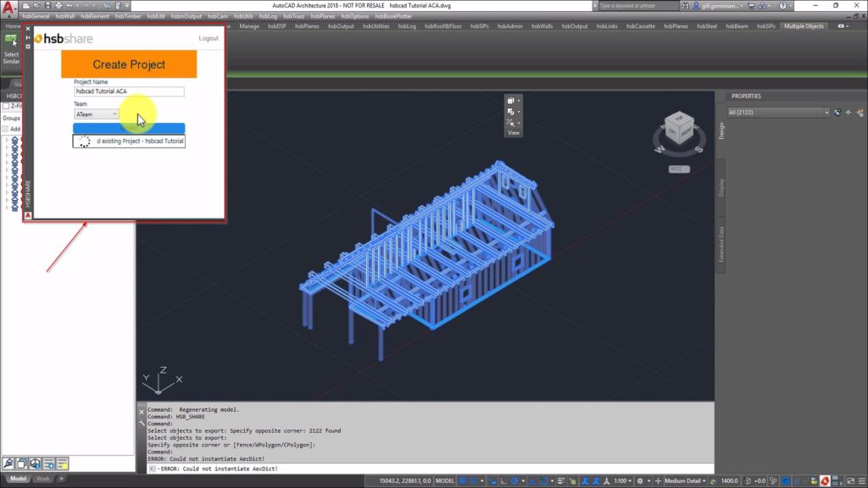Viewport: 868px width, 488px height.
Task: Open the Design tab in Properties palette
Action: [x=721, y=130]
